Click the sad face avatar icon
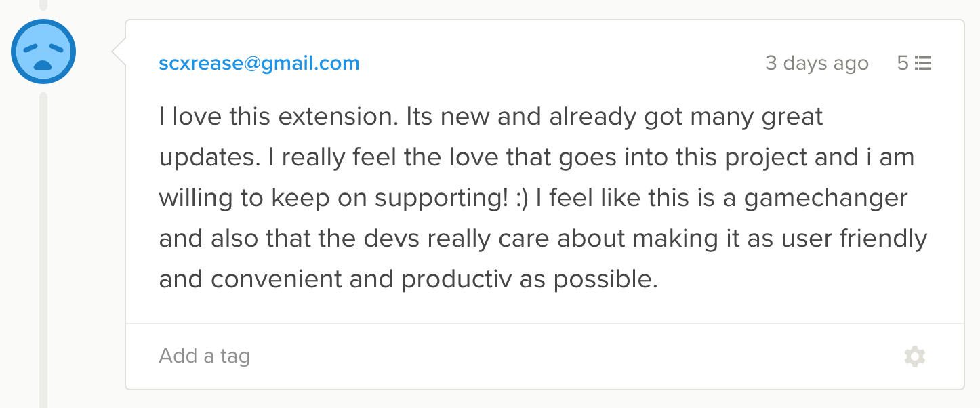The height and width of the screenshot is (408, 980). [x=43, y=52]
